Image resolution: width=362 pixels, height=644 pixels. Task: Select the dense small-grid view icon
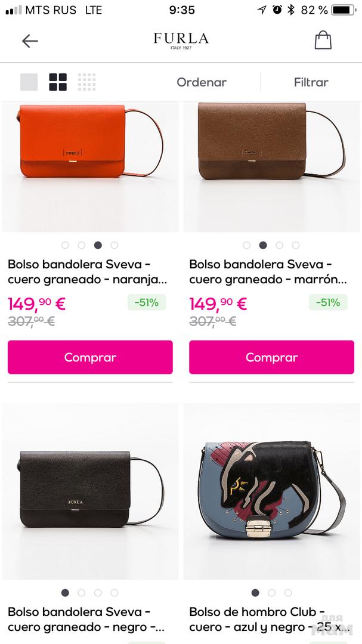[86, 82]
